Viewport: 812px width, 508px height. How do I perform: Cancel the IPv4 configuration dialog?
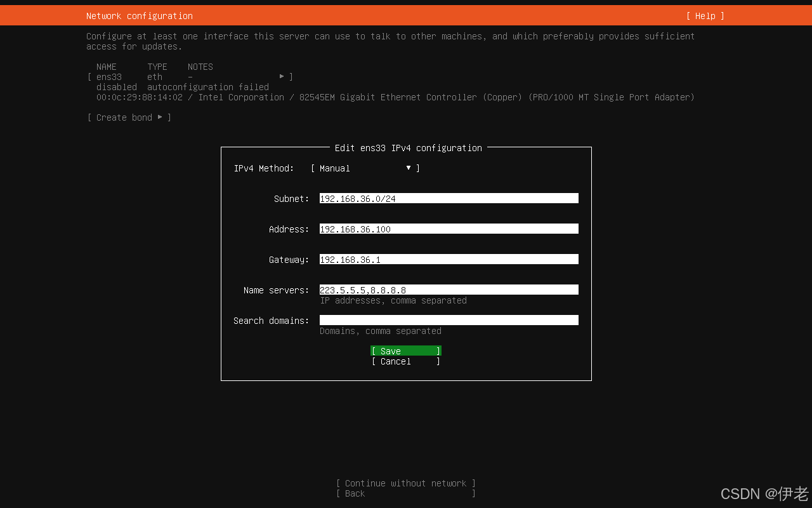point(405,361)
